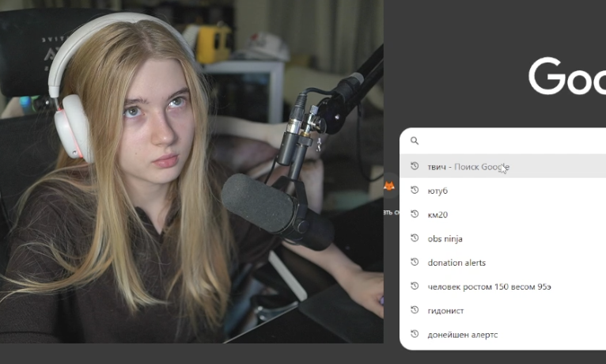Click history clock icon beside 'ютуб'

415,190
